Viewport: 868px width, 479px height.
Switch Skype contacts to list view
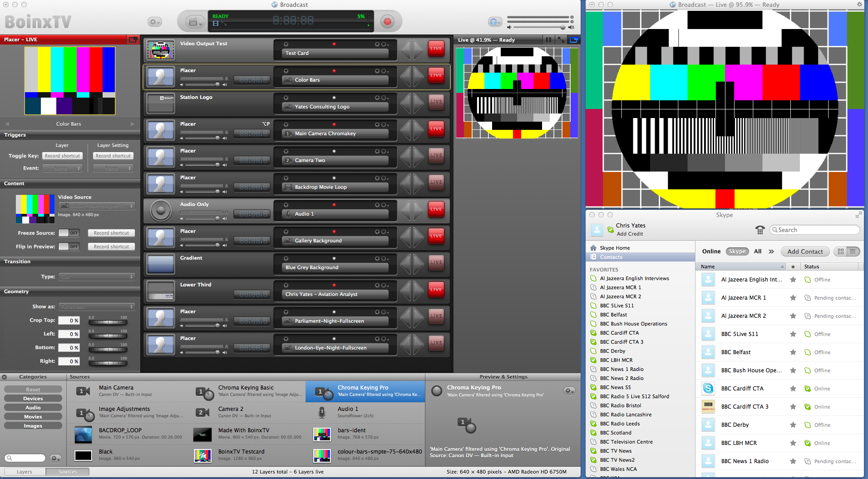pos(853,252)
